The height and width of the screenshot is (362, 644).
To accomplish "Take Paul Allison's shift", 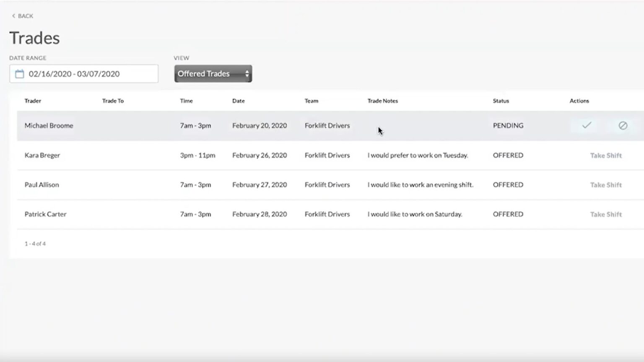I will click(605, 185).
